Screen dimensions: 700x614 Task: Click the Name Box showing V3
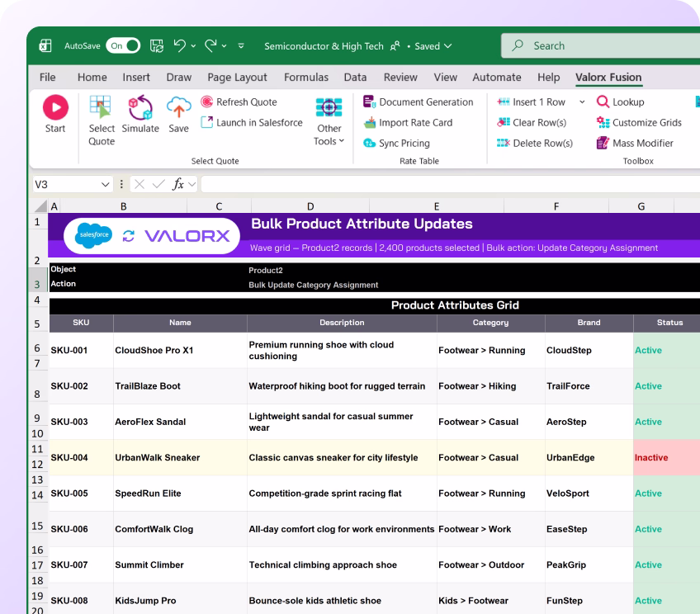click(66, 184)
